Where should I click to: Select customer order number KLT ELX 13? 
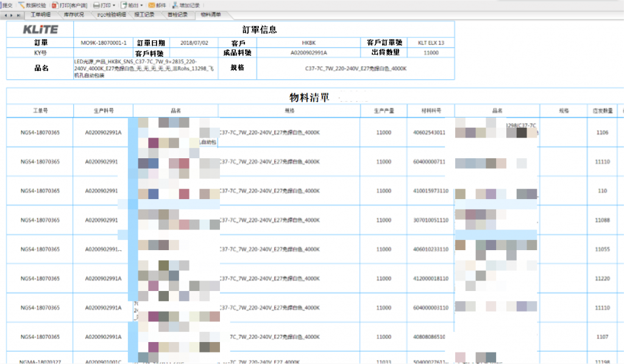431,43
